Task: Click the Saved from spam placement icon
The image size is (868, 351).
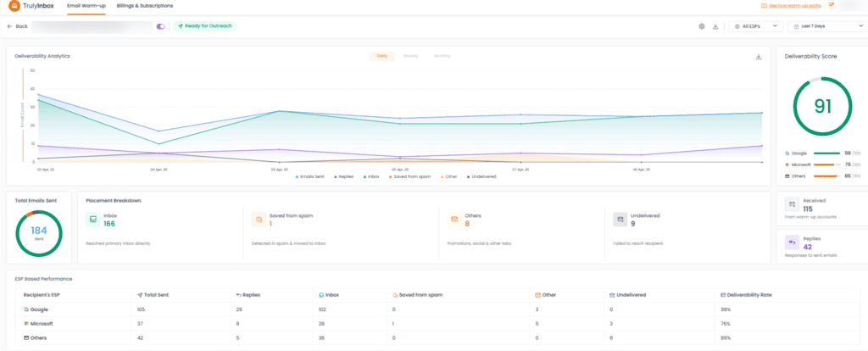Action: (259, 220)
